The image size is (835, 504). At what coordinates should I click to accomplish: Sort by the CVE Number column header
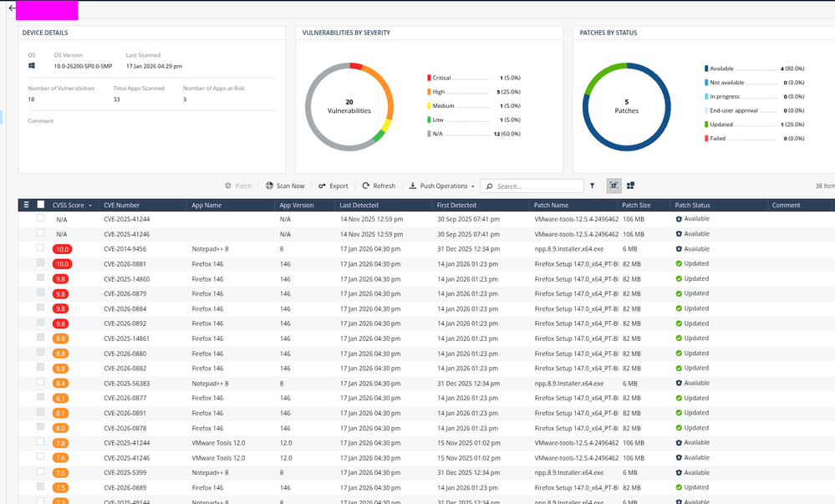pyautogui.click(x=121, y=205)
